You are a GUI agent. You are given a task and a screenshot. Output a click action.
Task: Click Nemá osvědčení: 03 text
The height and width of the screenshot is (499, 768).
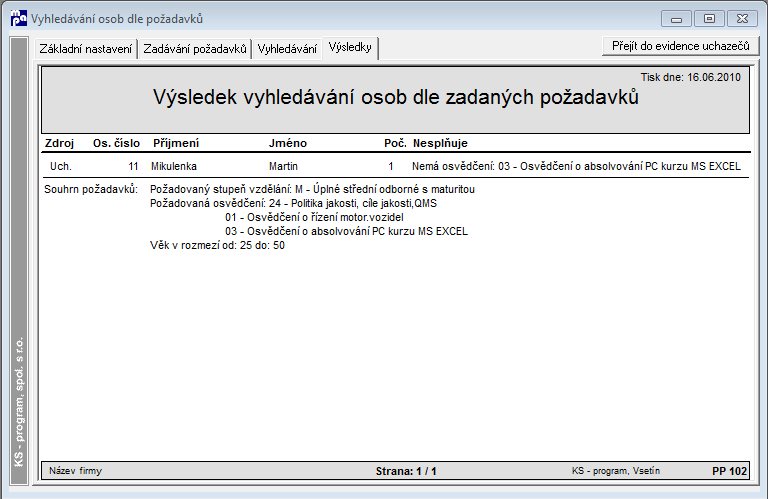coord(576,166)
